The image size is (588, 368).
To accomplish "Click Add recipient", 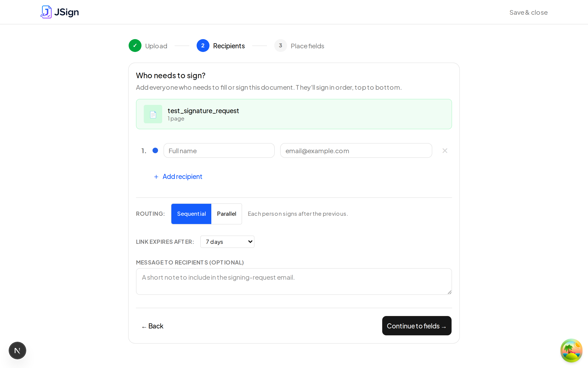I will point(178,176).
